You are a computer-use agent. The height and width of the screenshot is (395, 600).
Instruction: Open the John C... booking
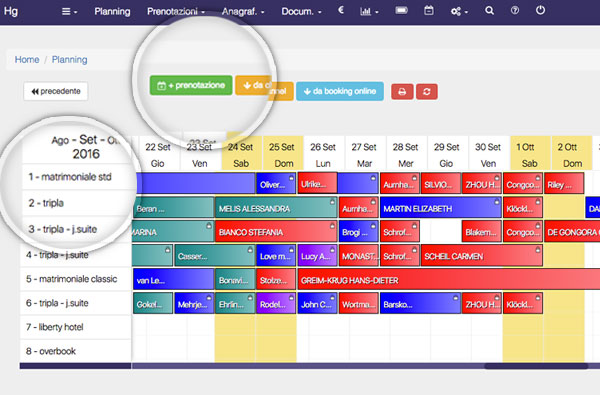[317, 304]
